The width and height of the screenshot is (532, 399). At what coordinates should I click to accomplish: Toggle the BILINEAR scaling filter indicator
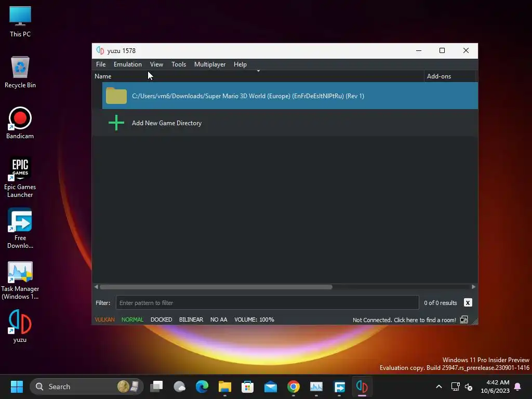(191, 320)
